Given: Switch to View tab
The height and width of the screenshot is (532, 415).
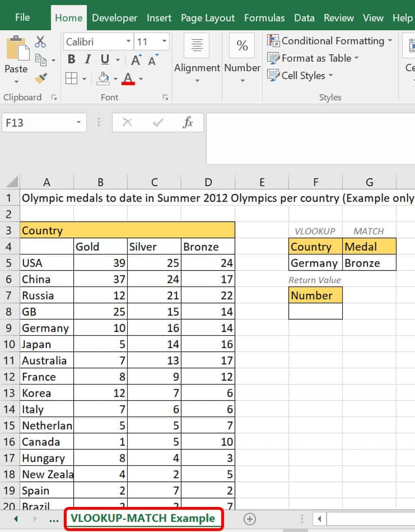Looking at the screenshot, I should (373, 18).
